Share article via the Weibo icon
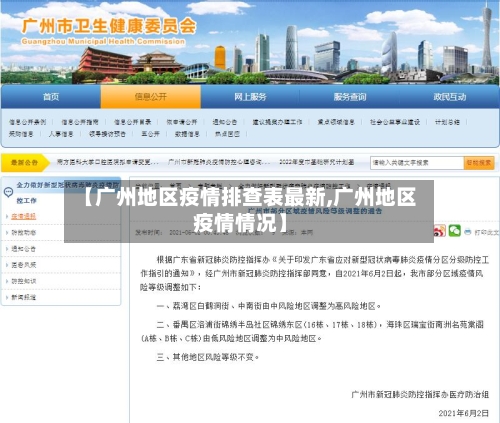Viewport: 500px width, 423px height. tap(440, 231)
